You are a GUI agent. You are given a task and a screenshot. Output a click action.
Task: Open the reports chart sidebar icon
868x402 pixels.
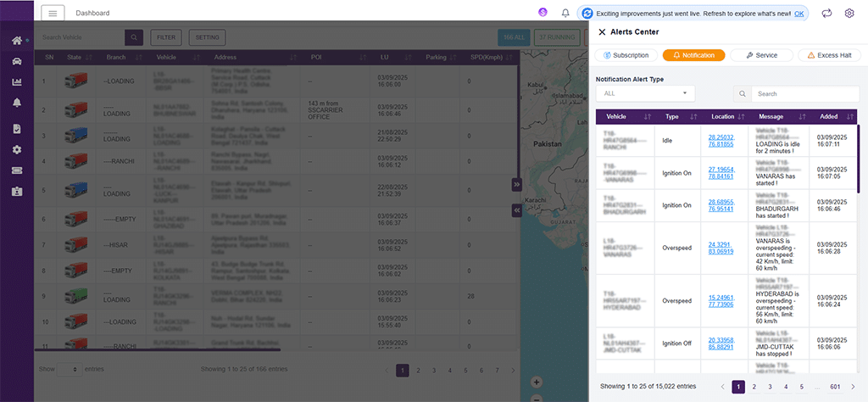[17, 82]
